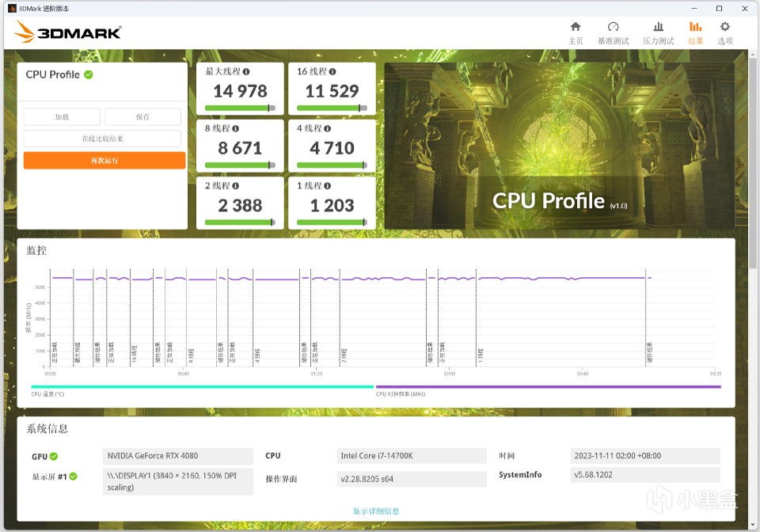
Task: Click the 16 线程 marker in the monitoring chart
Action: (135, 354)
